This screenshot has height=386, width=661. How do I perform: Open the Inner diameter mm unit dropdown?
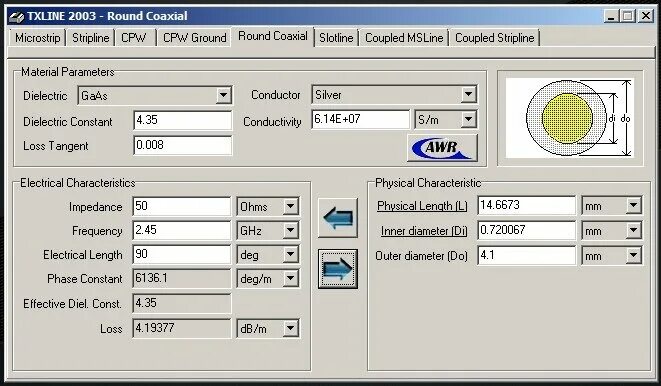pos(634,231)
